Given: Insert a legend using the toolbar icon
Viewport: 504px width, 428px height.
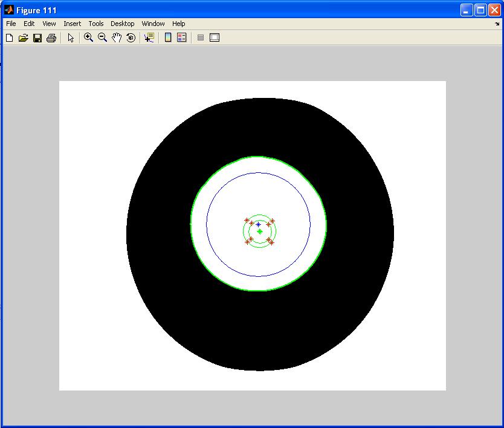Looking at the screenshot, I should pyautogui.click(x=181, y=37).
